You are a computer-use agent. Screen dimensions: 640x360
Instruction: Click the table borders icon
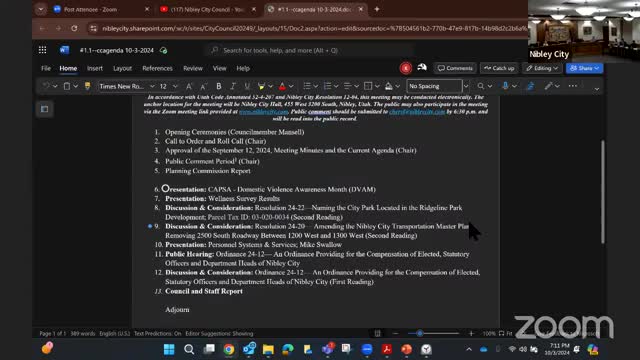tap(368, 86)
